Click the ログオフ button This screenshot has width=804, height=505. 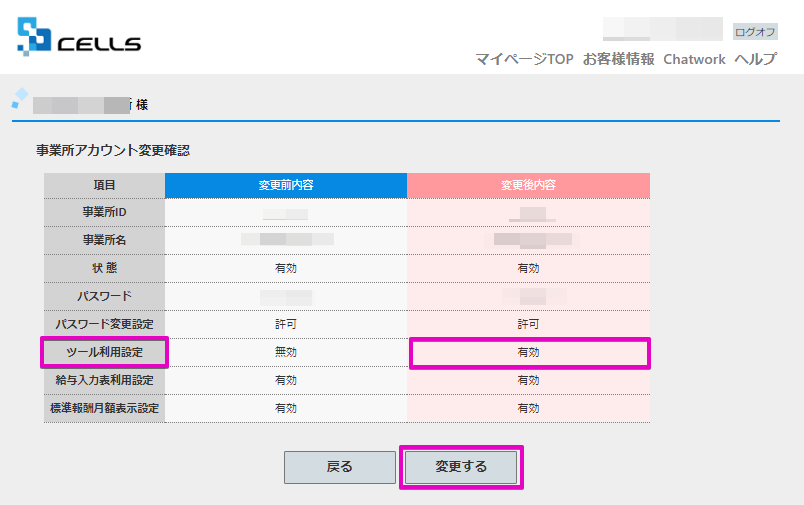pyautogui.click(x=755, y=32)
